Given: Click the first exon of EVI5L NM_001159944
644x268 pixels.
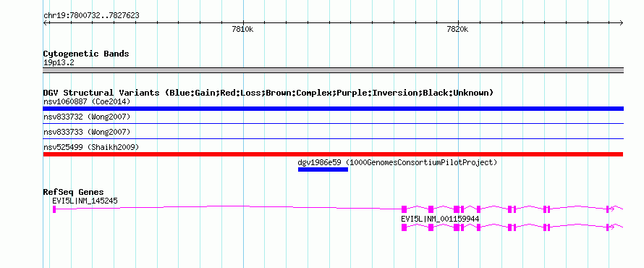Looking at the screenshot, I should (404, 227).
